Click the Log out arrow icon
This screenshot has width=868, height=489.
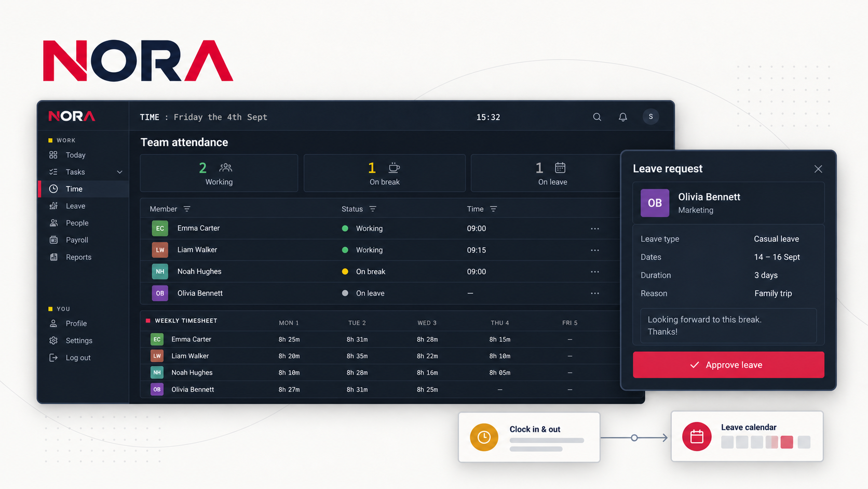pyautogui.click(x=53, y=358)
